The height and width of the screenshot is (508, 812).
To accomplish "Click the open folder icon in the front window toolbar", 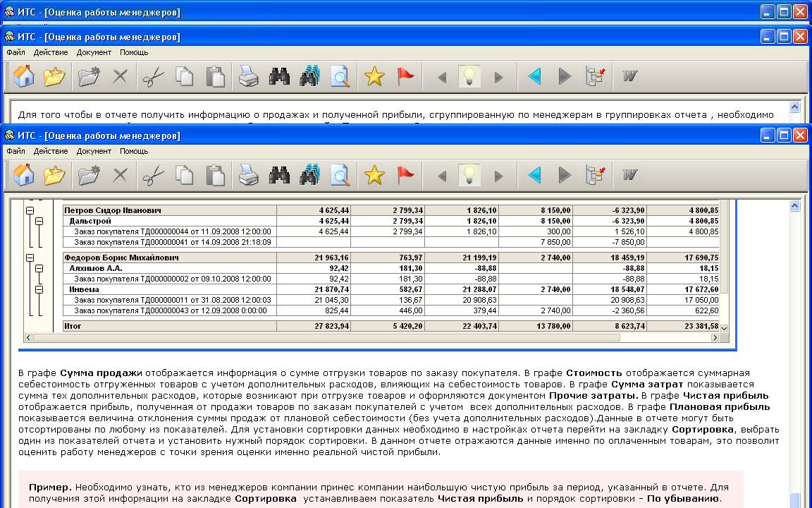I will 54,175.
